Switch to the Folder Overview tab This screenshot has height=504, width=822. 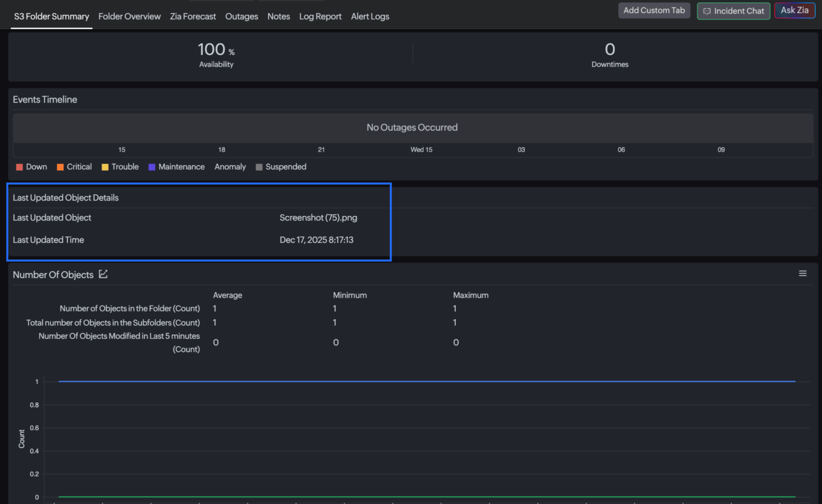point(129,16)
